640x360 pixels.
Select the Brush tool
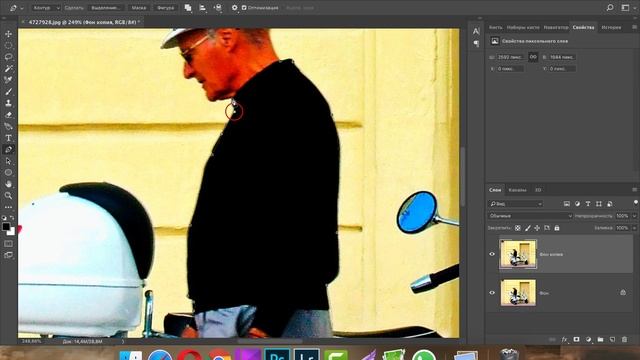point(8,91)
